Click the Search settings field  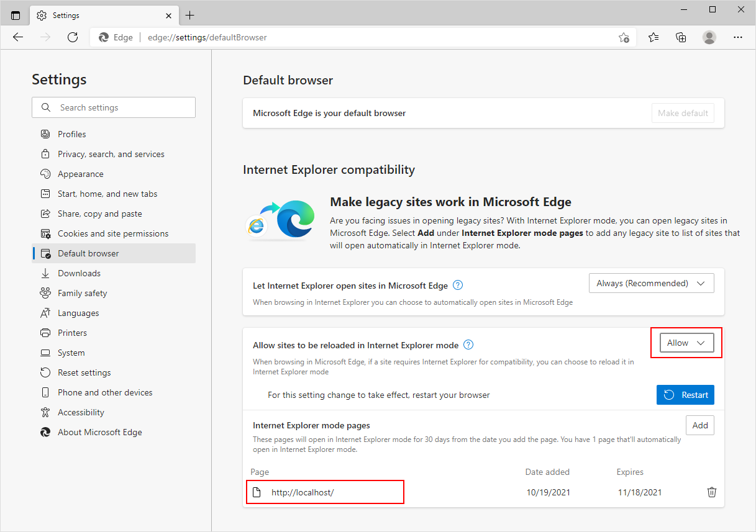tap(114, 107)
